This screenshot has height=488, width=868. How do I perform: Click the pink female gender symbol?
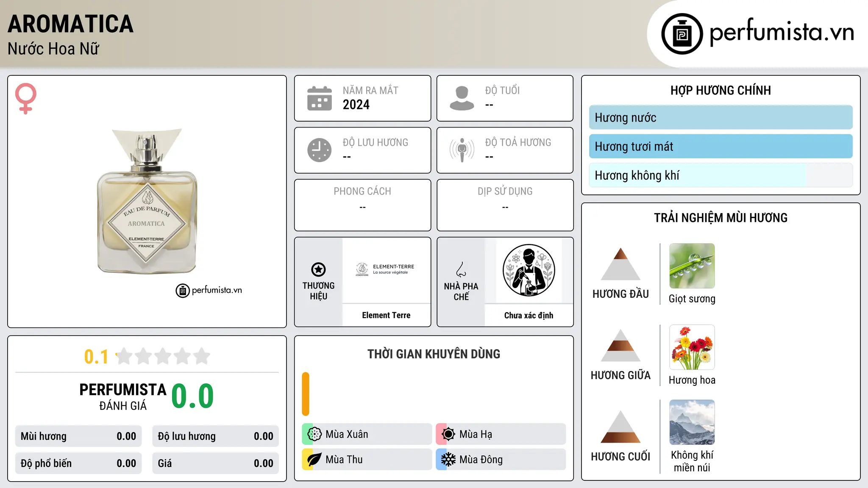click(x=26, y=98)
